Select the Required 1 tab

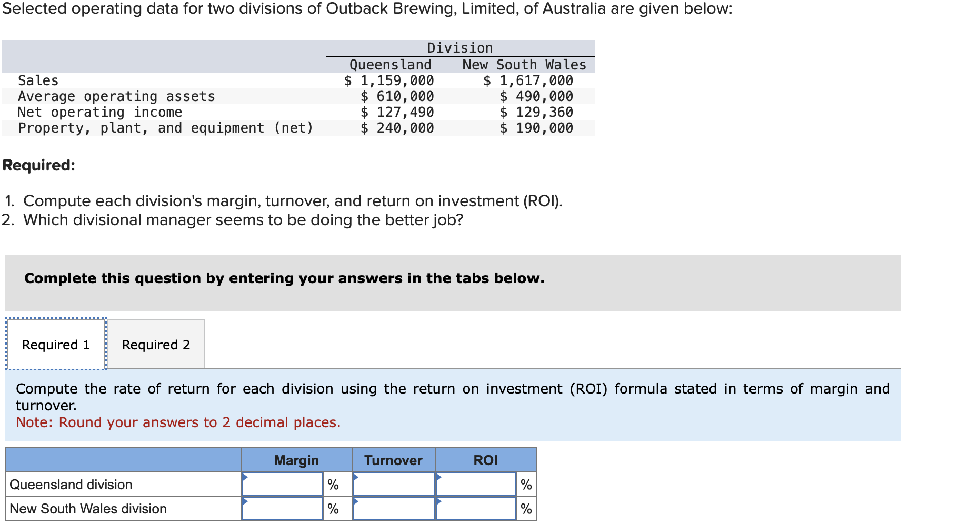point(56,344)
